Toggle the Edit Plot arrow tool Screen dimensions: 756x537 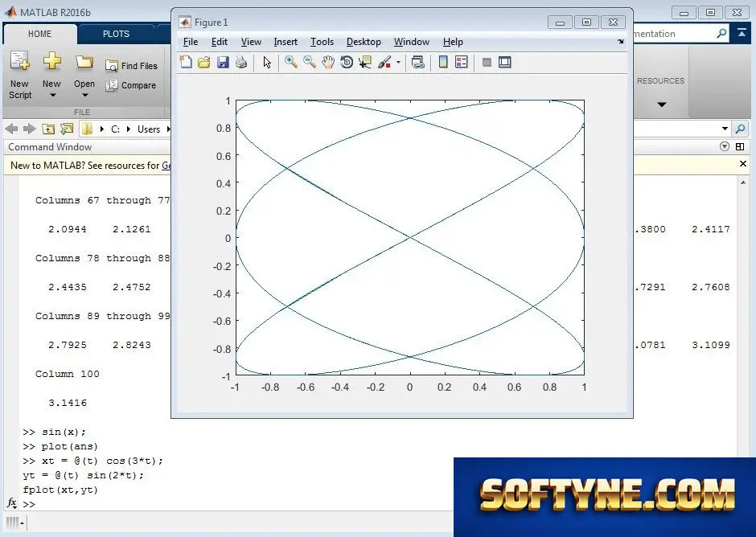click(x=267, y=62)
